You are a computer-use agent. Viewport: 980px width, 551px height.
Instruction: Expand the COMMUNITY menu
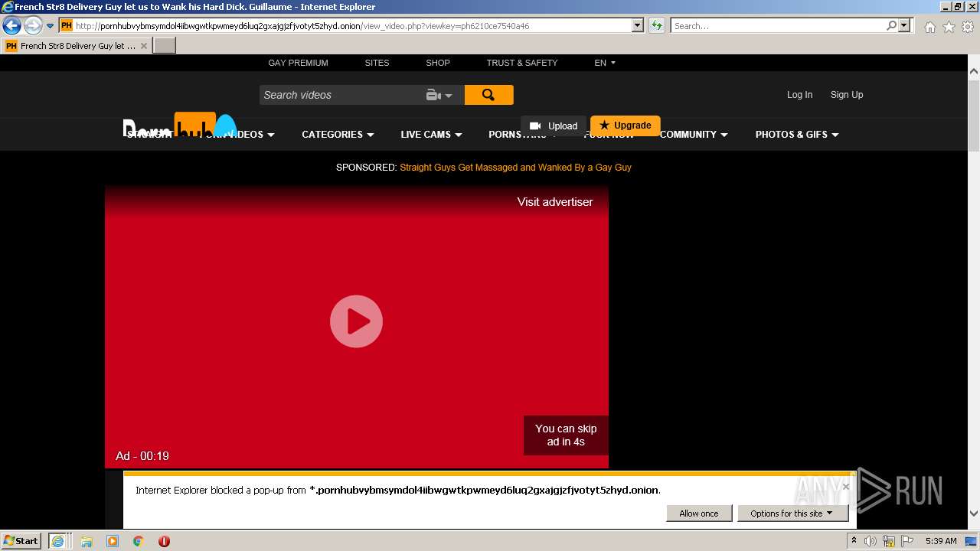694,135
